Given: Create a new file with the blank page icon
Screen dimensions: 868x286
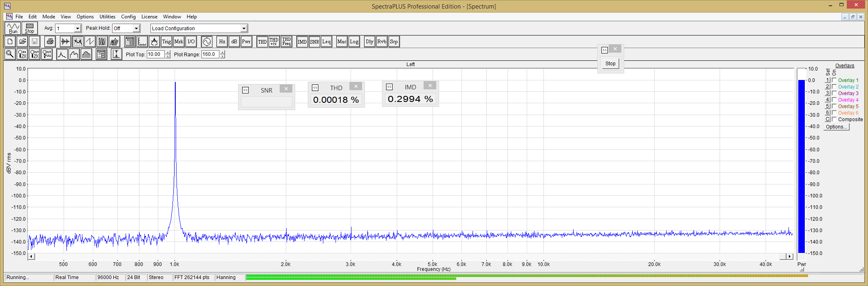Looking at the screenshot, I should click(x=10, y=42).
